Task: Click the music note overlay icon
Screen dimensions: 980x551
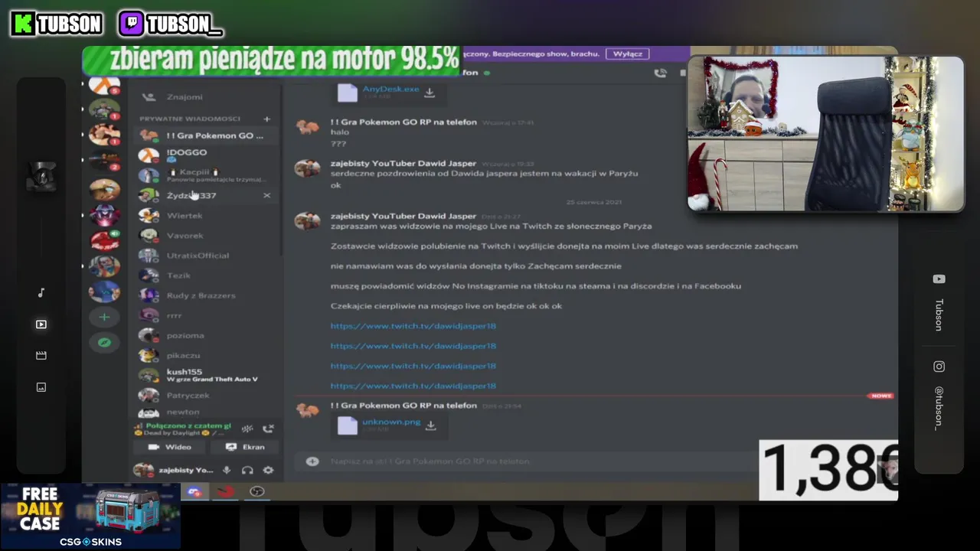Action: click(x=41, y=293)
